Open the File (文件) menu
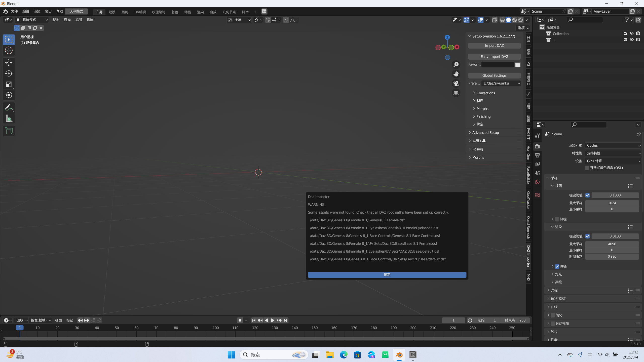Viewport: 644px width, 362px height. pyautogui.click(x=14, y=11)
